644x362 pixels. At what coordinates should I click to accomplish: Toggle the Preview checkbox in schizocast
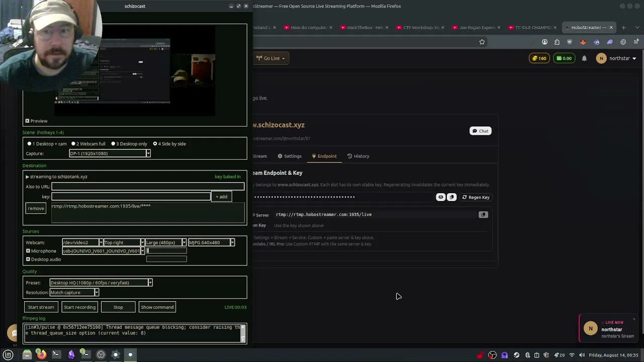[27, 121]
